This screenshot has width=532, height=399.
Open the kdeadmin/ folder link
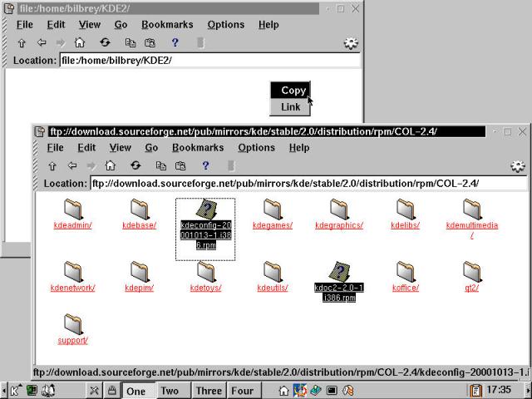click(72, 225)
